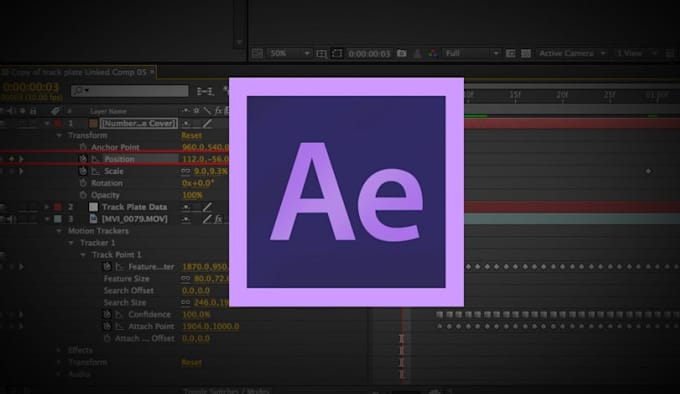Click the lock column header icon
The image size is (680, 394).
[33, 111]
